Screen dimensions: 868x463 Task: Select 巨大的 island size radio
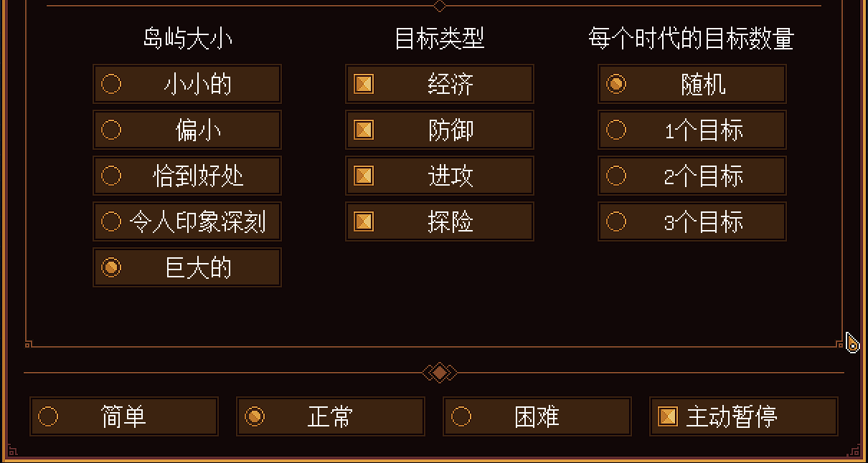click(187, 267)
